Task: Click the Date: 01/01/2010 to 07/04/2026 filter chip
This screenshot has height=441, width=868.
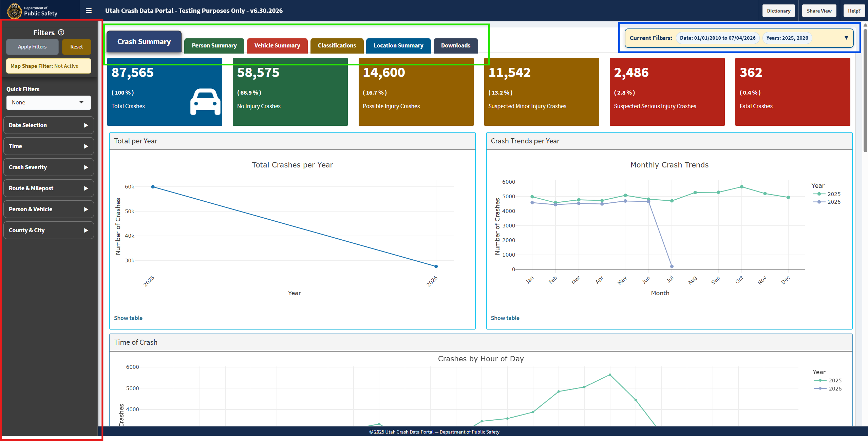Action: point(717,38)
